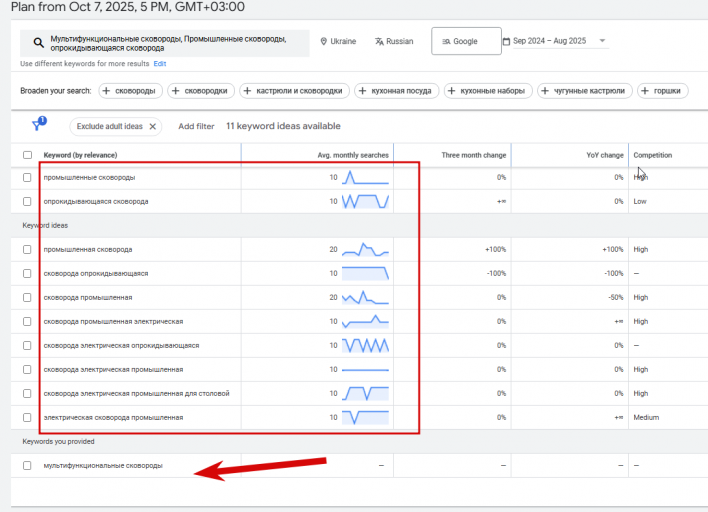This screenshot has width=708, height=512.
Task: Click the Low competition value
Action: [x=640, y=201]
